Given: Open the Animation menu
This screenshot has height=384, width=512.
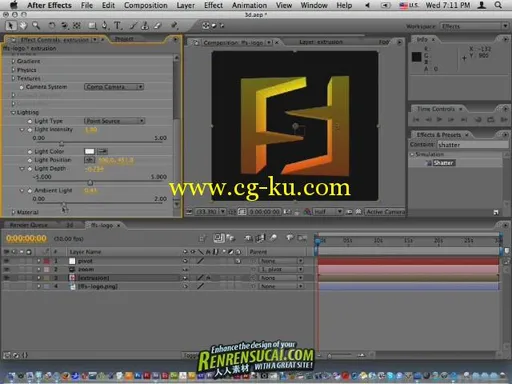Looking at the screenshot, I should (x=249, y=5).
